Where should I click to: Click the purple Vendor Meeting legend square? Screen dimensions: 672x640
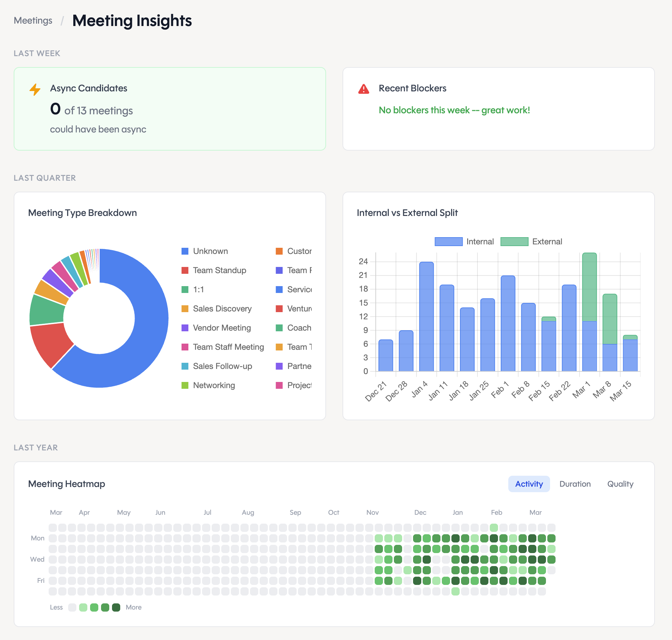coord(185,328)
